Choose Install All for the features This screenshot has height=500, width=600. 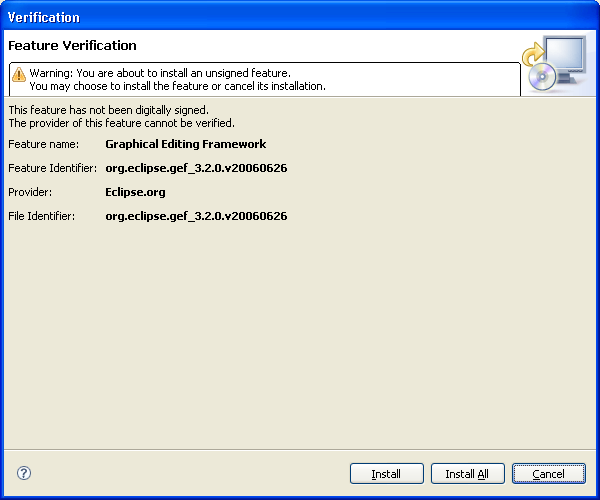(468, 474)
